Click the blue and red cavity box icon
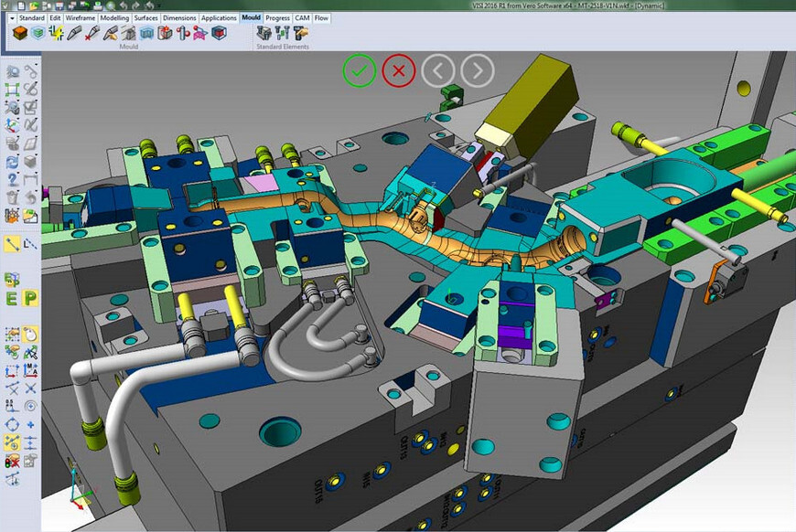Viewport: 796px width, 532px height. (x=219, y=34)
